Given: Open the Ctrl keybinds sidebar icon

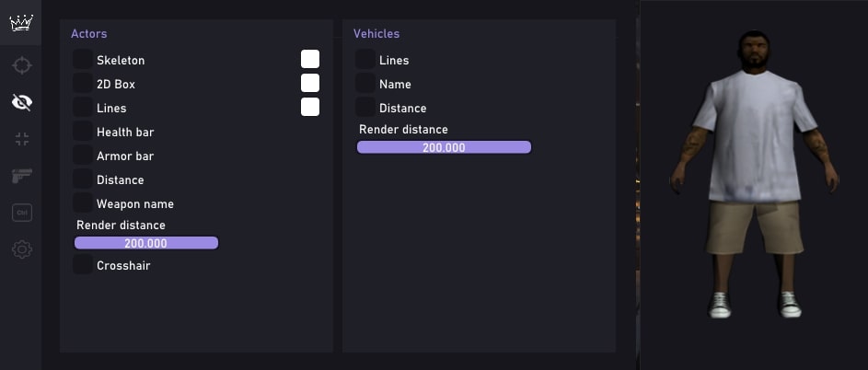Looking at the screenshot, I should click(x=21, y=213).
